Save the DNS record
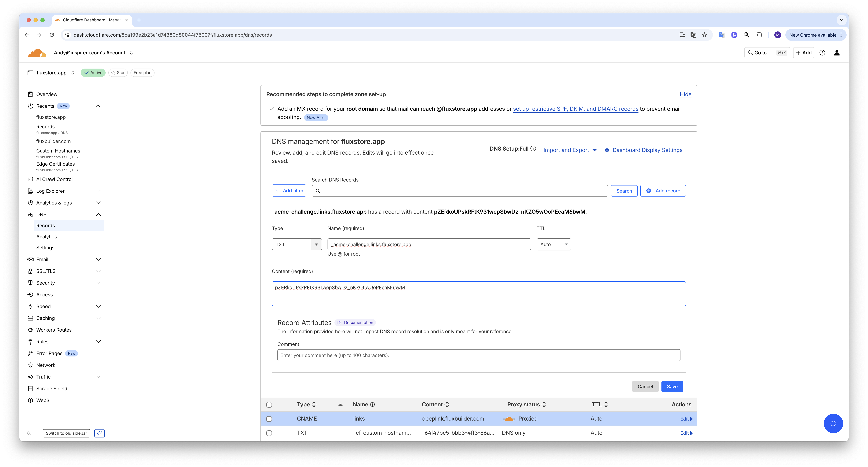 point(672,387)
